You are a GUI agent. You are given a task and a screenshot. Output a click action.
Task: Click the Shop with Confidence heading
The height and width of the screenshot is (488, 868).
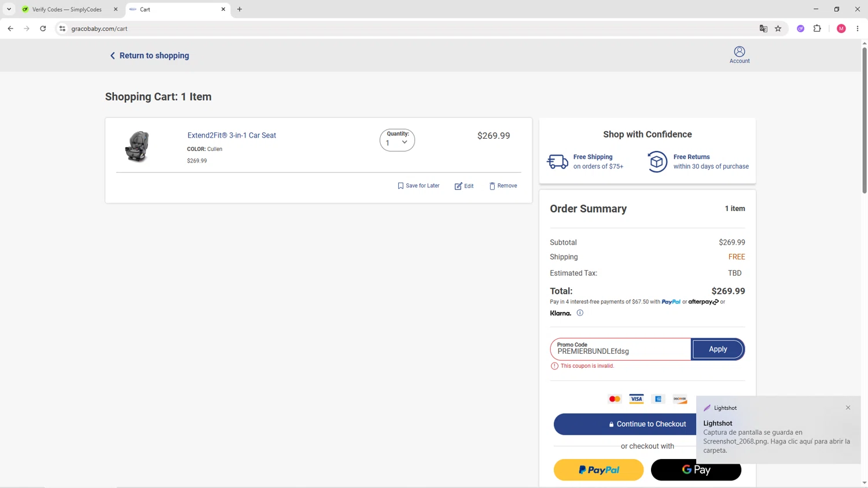pos(647,134)
